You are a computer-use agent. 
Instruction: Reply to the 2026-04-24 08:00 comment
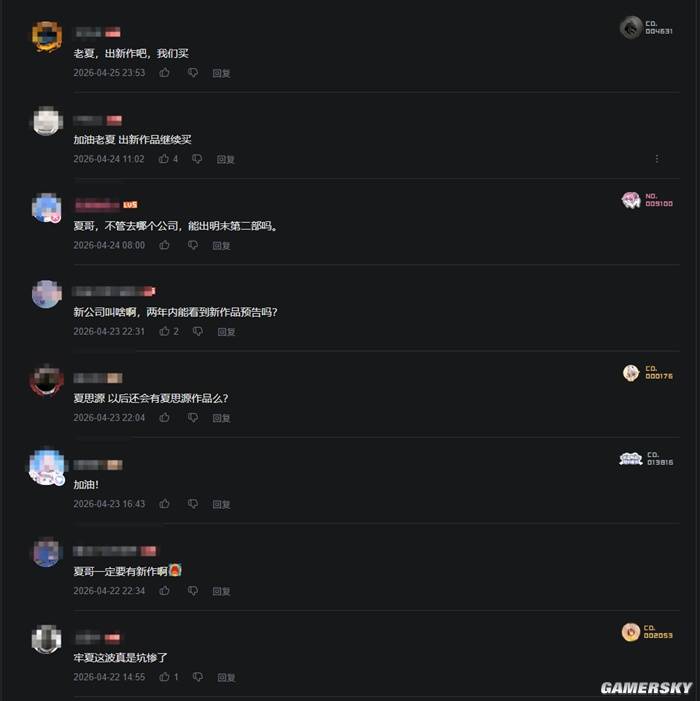point(221,245)
